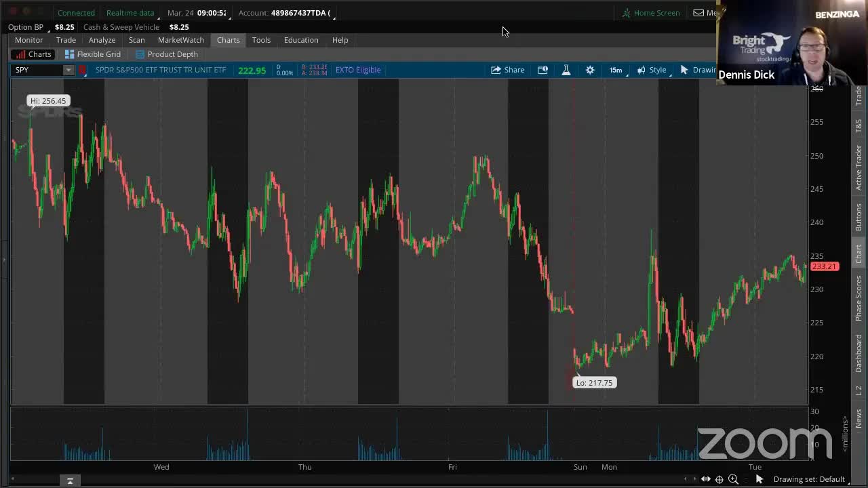Click SPDR S&P500 ETF TRUST description
868x488 pixels.
[161, 70]
